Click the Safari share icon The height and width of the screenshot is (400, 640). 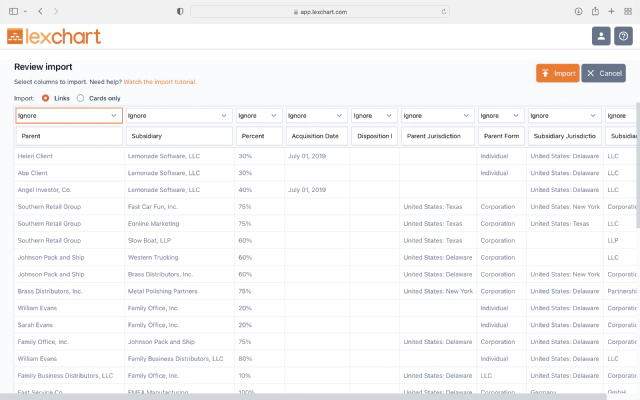(x=595, y=11)
